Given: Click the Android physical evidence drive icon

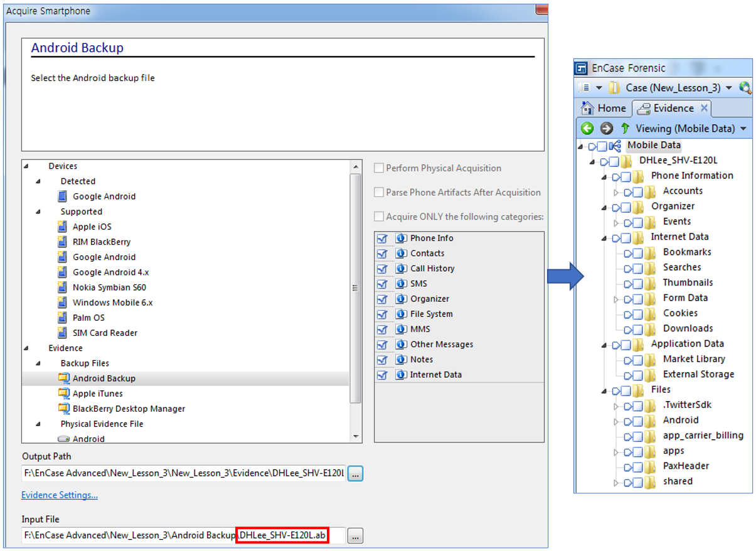Looking at the screenshot, I should (x=63, y=439).
